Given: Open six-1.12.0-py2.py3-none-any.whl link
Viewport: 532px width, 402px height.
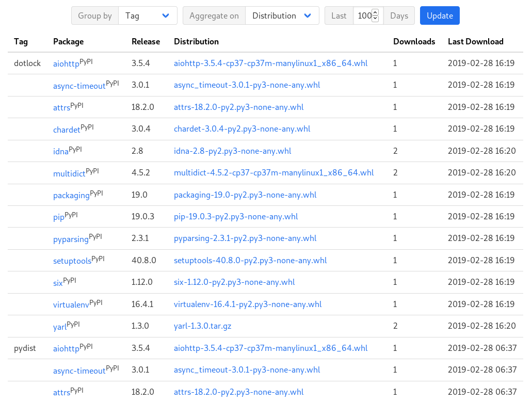Looking at the screenshot, I should pos(234,282).
